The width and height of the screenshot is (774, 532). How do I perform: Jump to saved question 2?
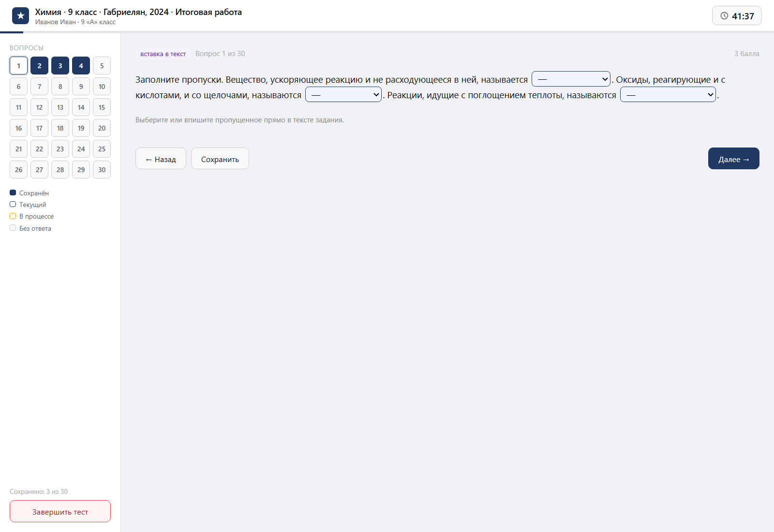pos(39,66)
